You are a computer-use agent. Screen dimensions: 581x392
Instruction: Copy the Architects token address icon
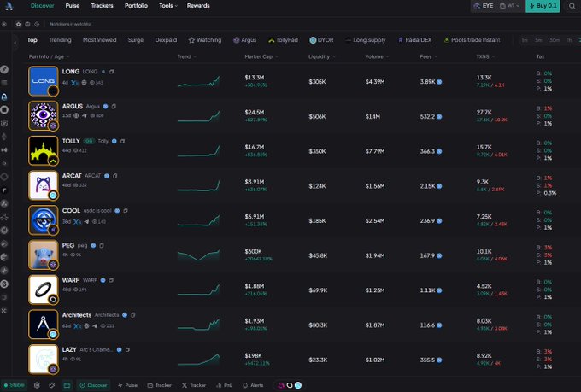133,315
